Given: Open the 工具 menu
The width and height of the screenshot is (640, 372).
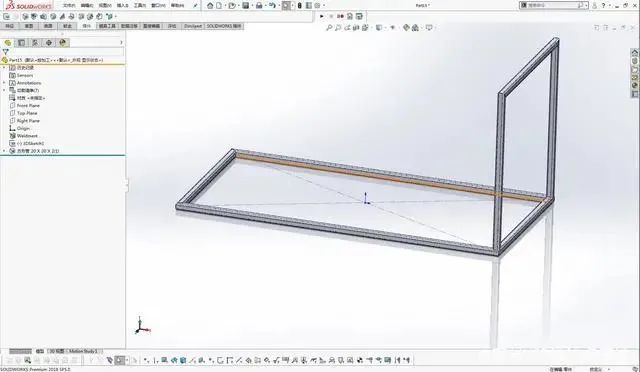Looking at the screenshot, I should tap(140, 6).
